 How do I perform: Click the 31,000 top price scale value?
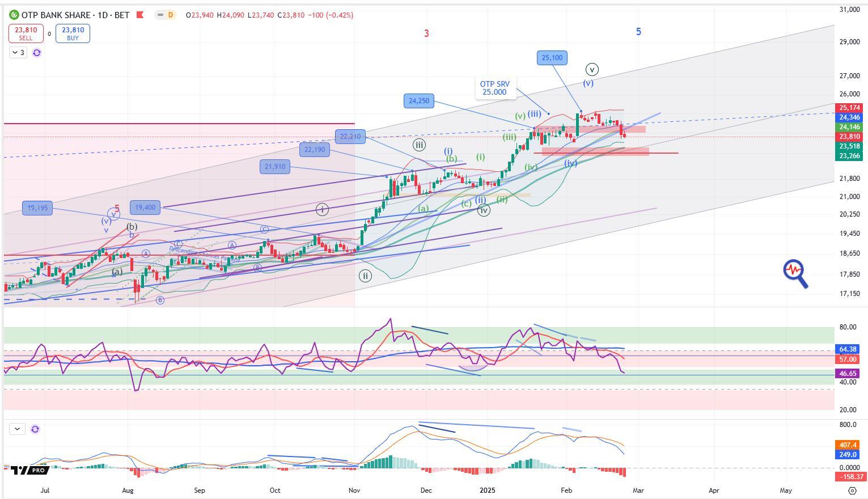[x=850, y=10]
